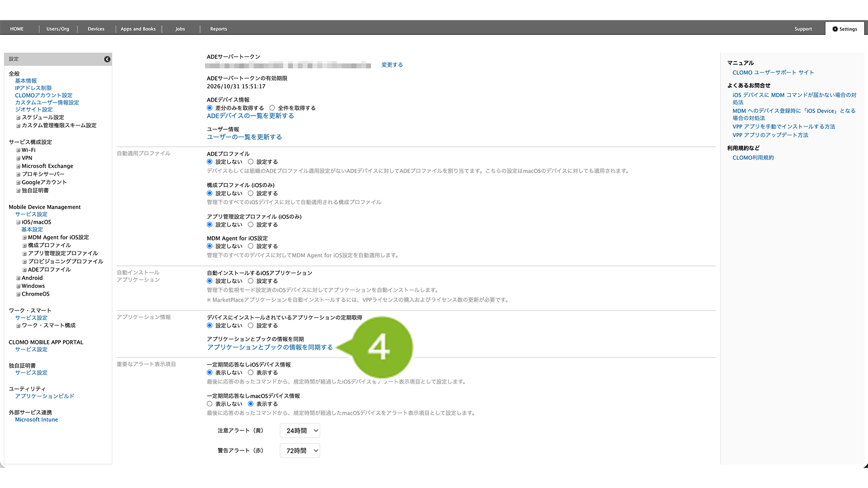Click ADEデバイスの一覧を更新する link
The height and width of the screenshot is (488, 868).
click(x=250, y=116)
